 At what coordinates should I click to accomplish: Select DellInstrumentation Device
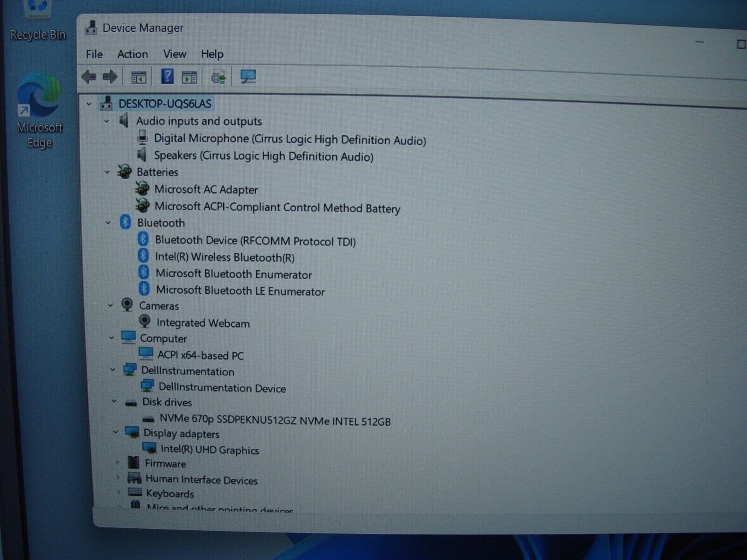click(x=222, y=388)
